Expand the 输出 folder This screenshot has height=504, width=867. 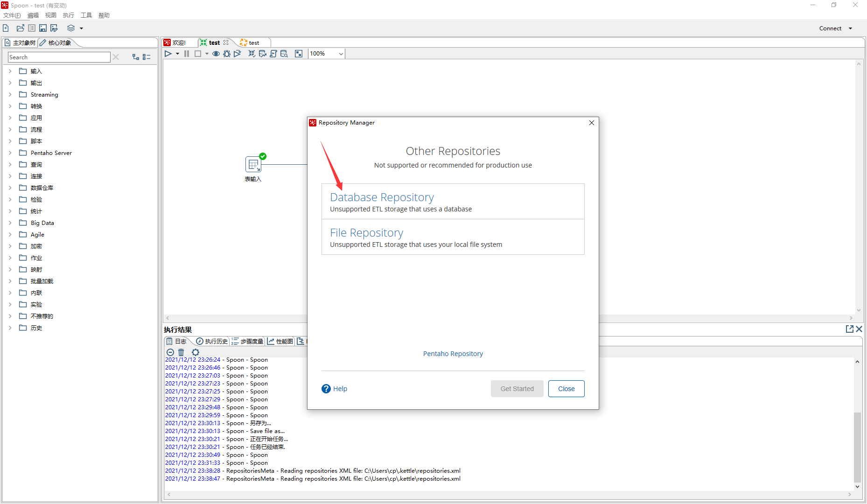click(x=10, y=83)
